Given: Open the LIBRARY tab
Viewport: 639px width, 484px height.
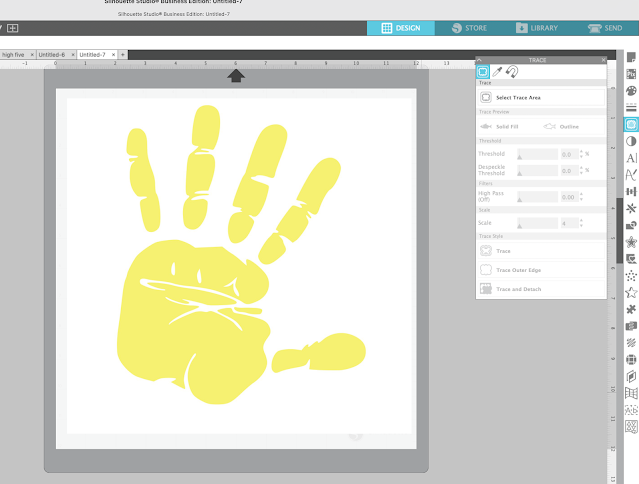Looking at the screenshot, I should pos(537,28).
